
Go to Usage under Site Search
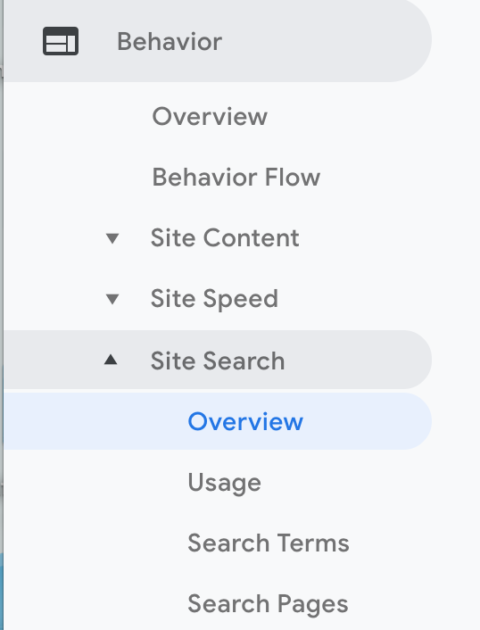coord(225,482)
